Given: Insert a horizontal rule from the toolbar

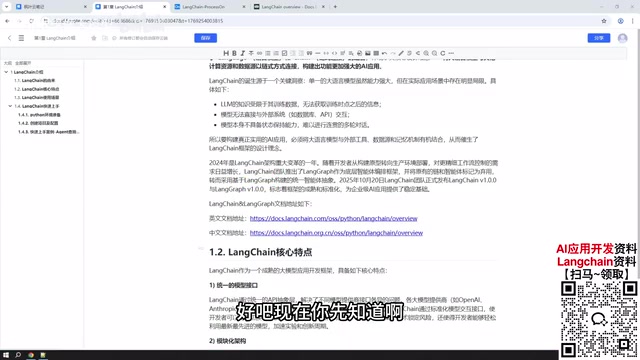Looking at the screenshot, I should pyautogui.click(x=318, y=53).
